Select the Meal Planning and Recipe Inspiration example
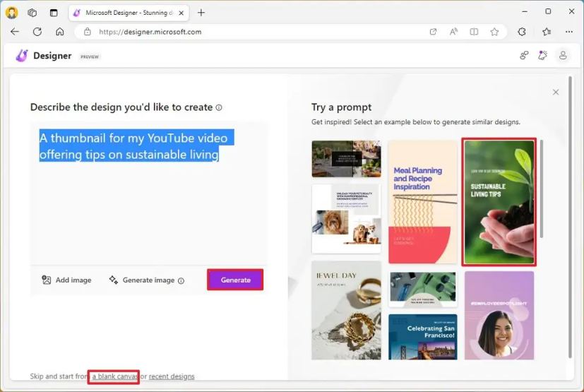584x392 pixels. coord(423,202)
